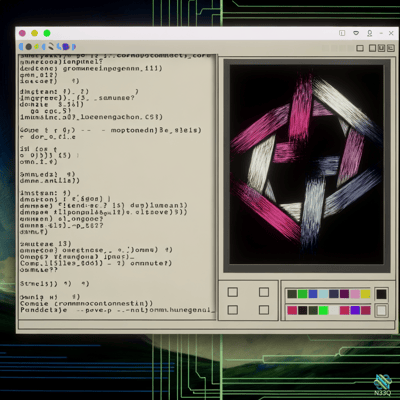The height and width of the screenshot is (400, 400).
Task: Click inside the code text editor pane
Action: click(x=117, y=187)
